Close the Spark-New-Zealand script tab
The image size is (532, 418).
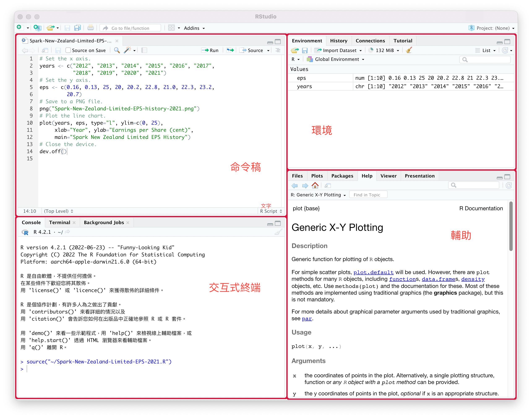point(117,41)
